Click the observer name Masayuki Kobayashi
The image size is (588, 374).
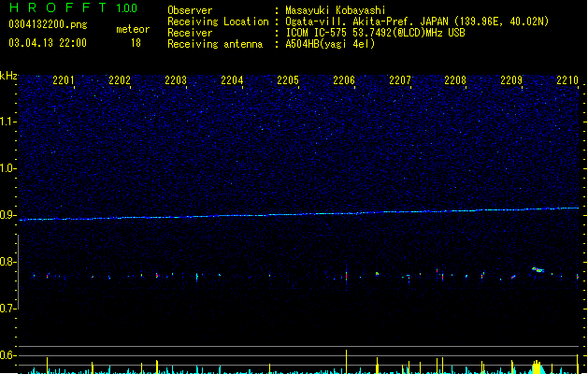(x=336, y=10)
